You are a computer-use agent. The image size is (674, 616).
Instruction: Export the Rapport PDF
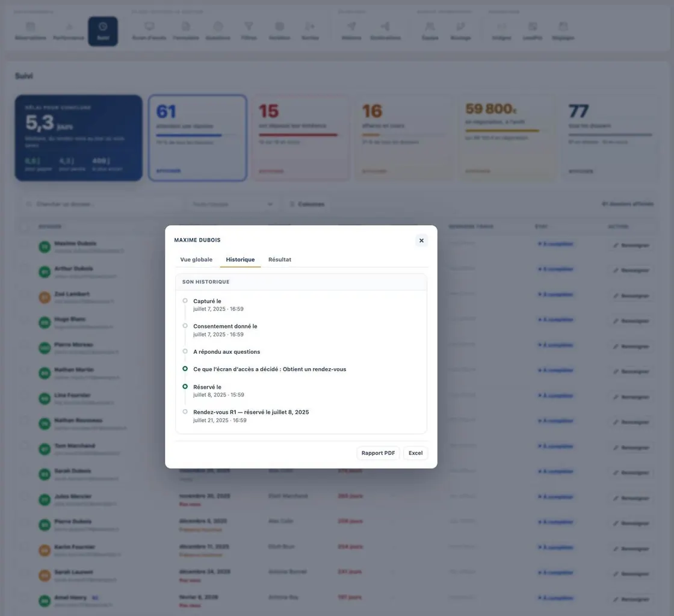tap(379, 453)
